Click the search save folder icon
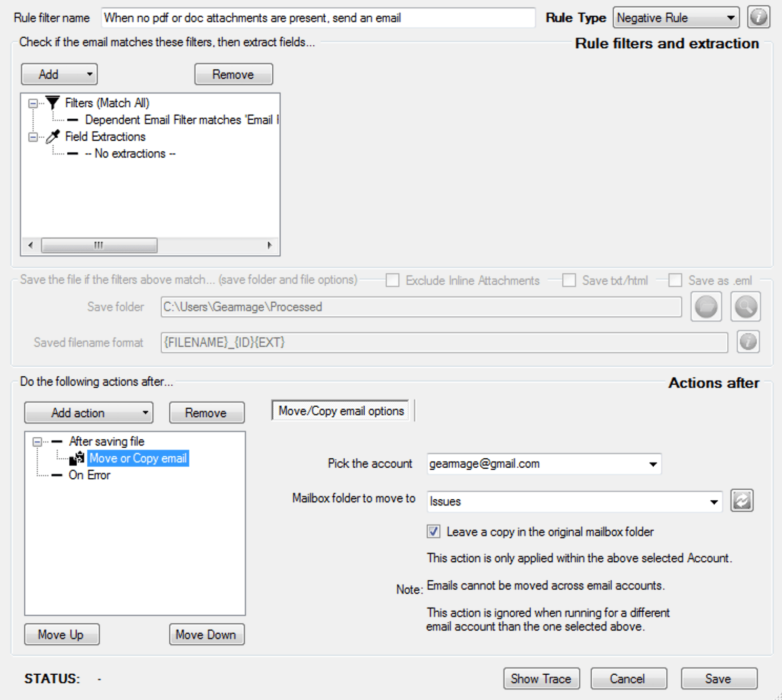Viewport: 782px width, 700px height. click(745, 306)
